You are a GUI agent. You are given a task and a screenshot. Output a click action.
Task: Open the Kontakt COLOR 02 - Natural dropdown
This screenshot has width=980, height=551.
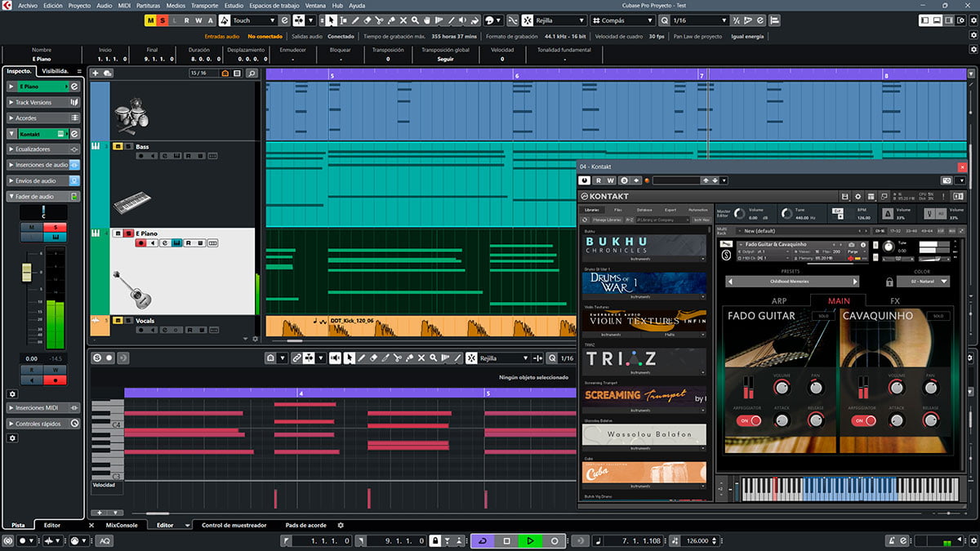922,282
